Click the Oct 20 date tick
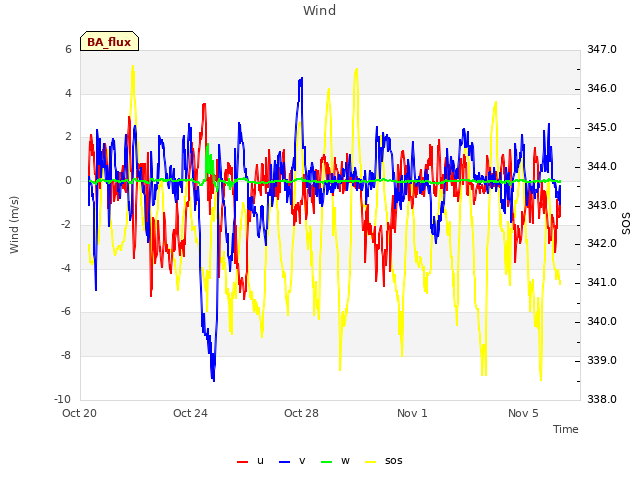This screenshot has width=640, height=480. 79,413
